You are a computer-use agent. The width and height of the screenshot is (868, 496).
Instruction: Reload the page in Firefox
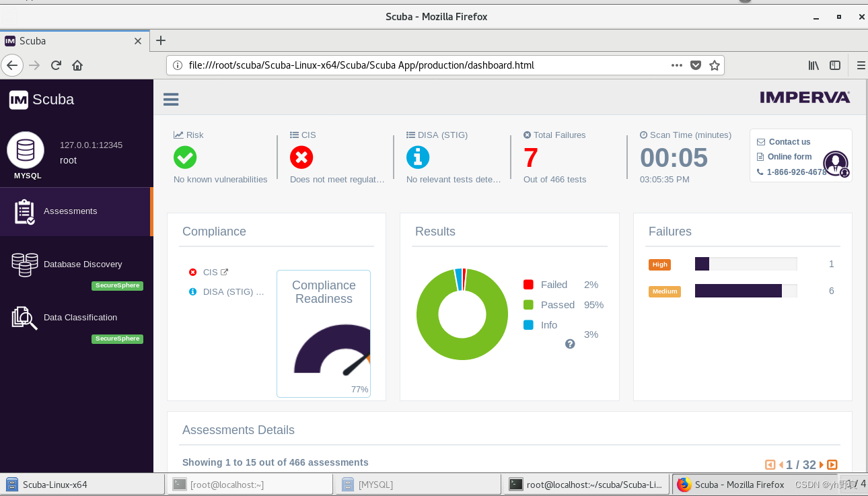coord(56,65)
